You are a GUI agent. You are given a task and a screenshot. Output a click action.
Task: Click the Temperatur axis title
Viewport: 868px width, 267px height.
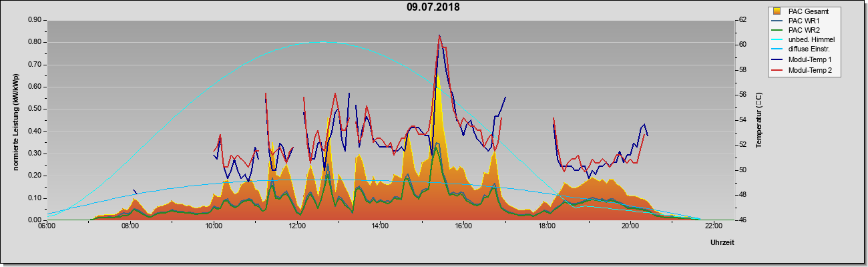click(x=758, y=120)
